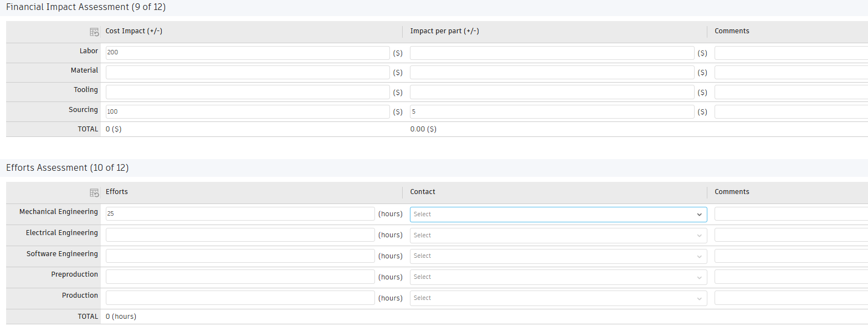Click the Efforts Assessment section header

tap(67, 167)
